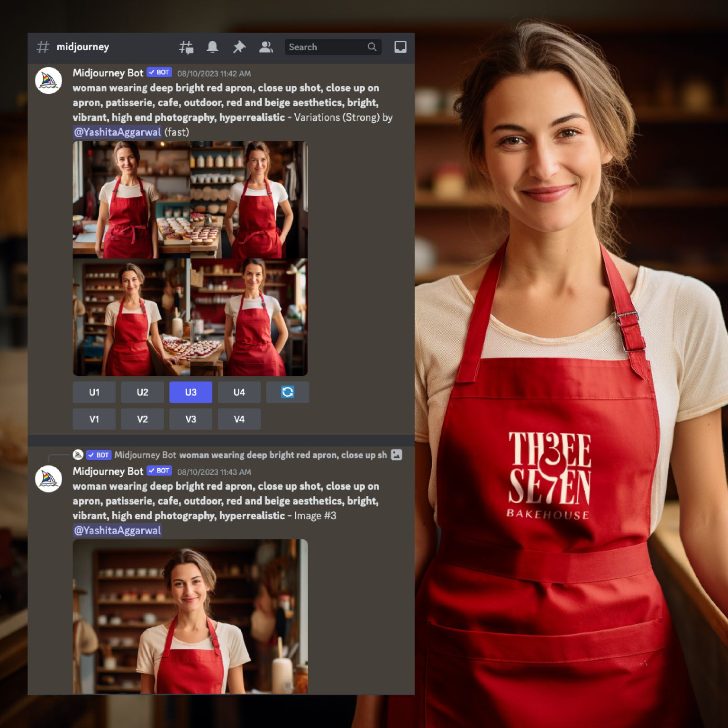Click timestamp 08/10/2023 11:43 AM
The width and height of the screenshot is (728, 728).
[x=214, y=472]
